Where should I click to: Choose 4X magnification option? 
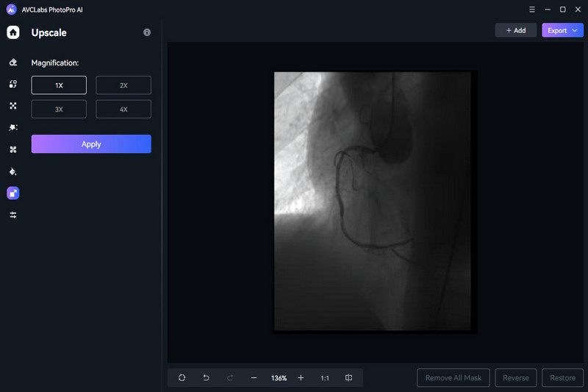coord(123,110)
